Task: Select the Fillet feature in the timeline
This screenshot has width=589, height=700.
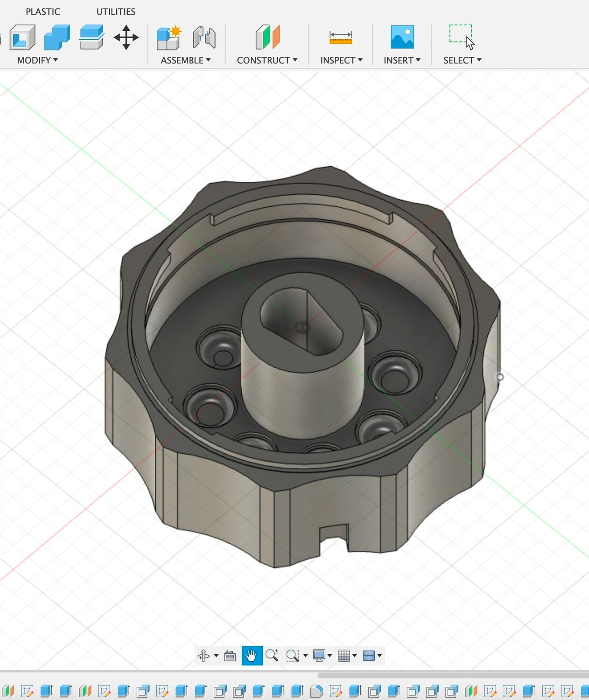Action: [x=316, y=691]
